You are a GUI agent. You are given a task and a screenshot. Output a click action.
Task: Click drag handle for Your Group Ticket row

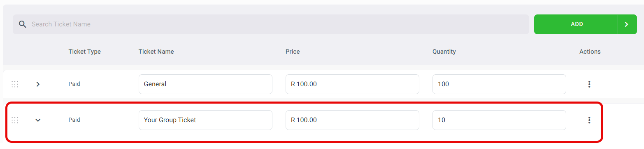coord(15,120)
